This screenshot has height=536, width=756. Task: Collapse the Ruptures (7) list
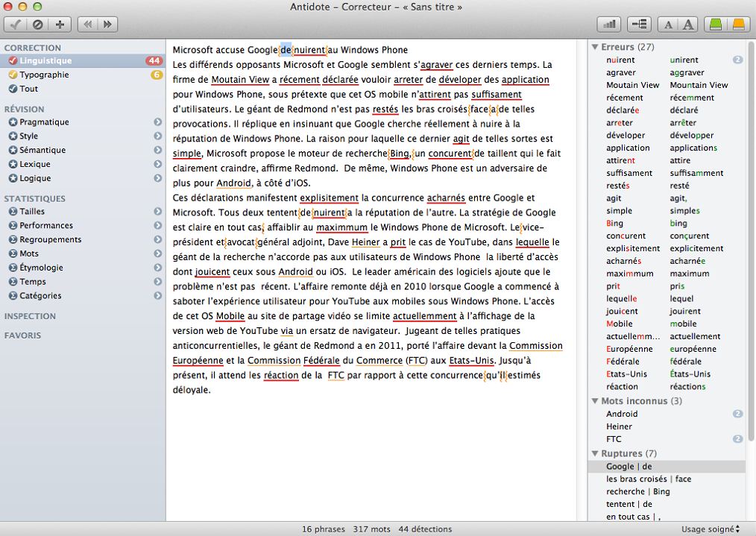595,453
